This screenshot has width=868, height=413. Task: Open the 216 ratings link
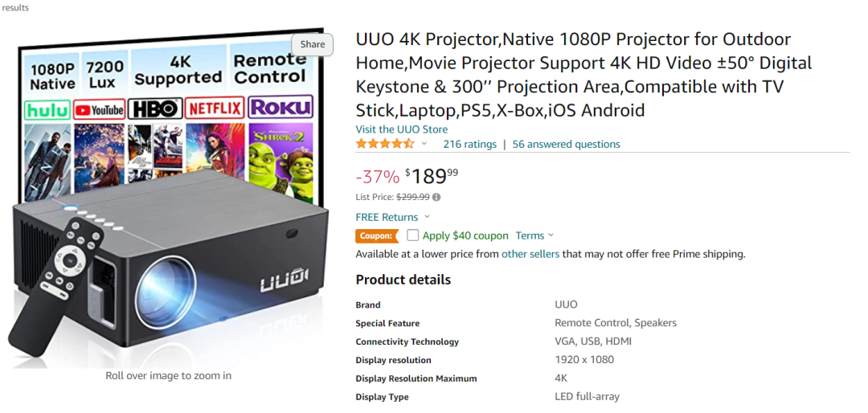pyautogui.click(x=470, y=144)
